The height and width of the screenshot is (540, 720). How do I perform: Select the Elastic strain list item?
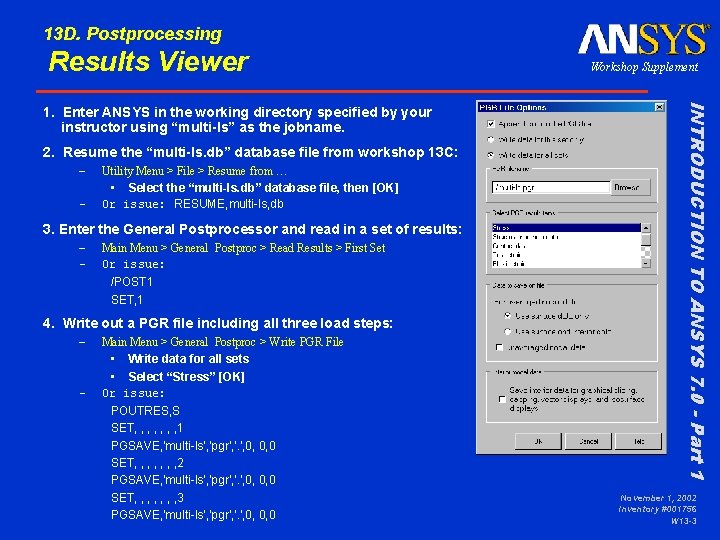point(566,264)
